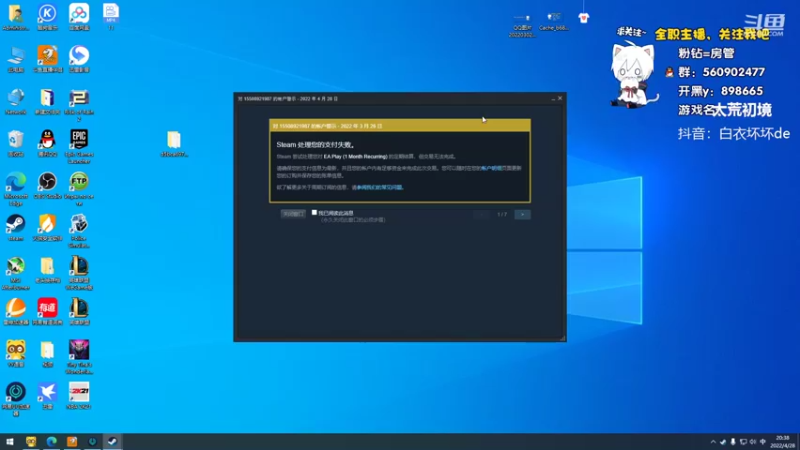This screenshot has width=800, height=450.
Task: Select the Cache_b68 file on desktop
Action: [x=554, y=22]
